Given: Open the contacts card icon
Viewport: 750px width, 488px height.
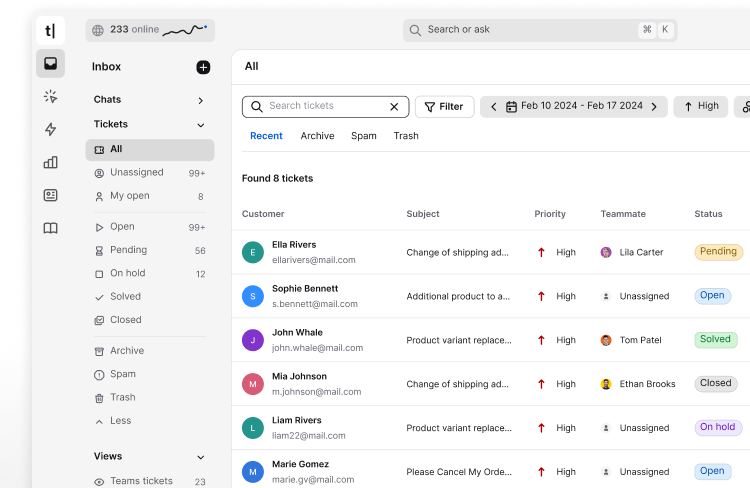Looking at the screenshot, I should coord(50,195).
